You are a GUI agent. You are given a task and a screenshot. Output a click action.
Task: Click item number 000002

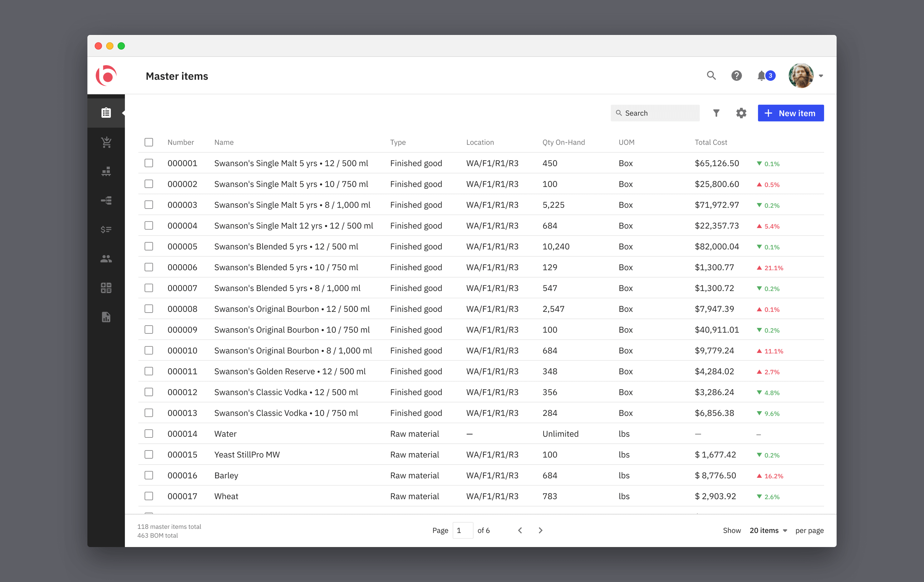point(182,184)
